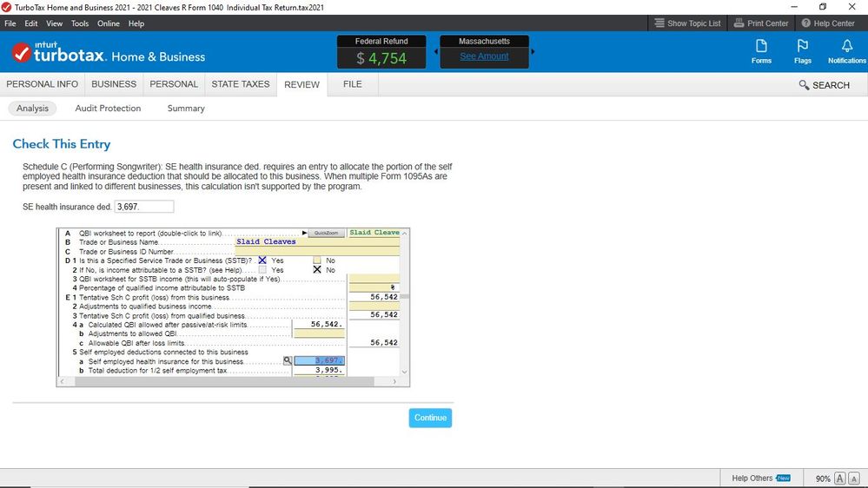Click the QuickZoom button on QBI worksheet line

(x=326, y=233)
